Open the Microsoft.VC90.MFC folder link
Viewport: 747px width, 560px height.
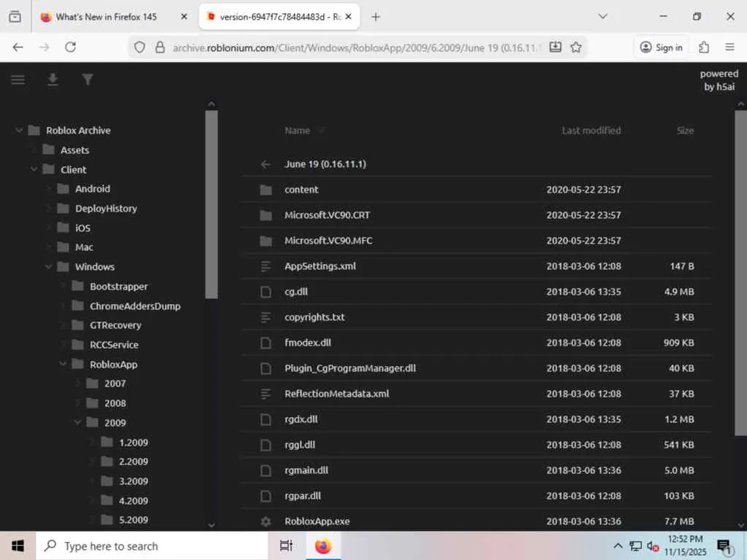(x=328, y=241)
